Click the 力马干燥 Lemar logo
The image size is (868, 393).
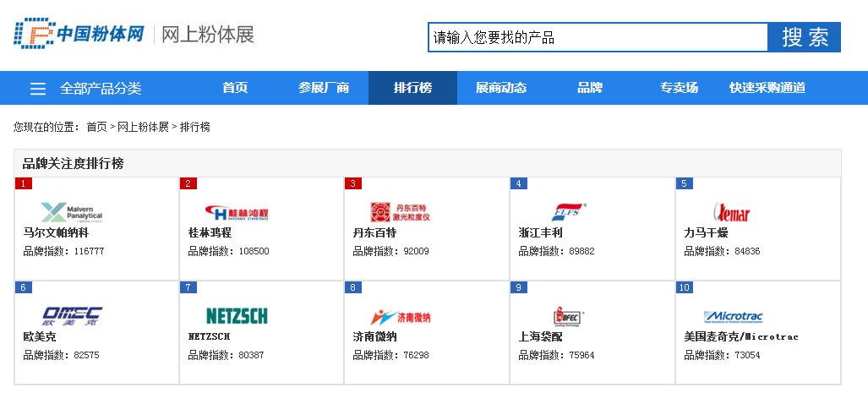[x=731, y=212]
